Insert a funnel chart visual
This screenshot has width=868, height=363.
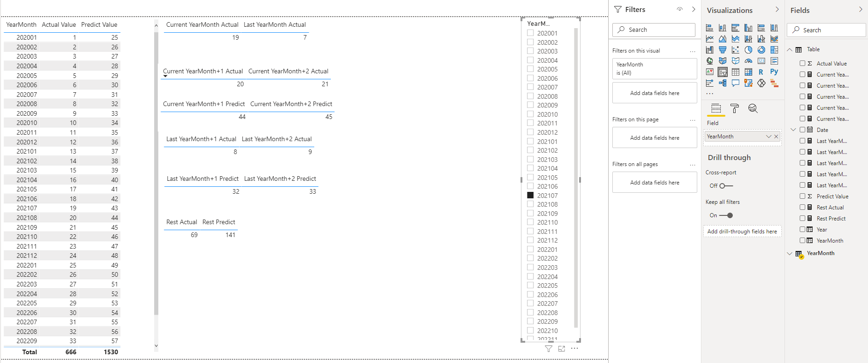723,50
